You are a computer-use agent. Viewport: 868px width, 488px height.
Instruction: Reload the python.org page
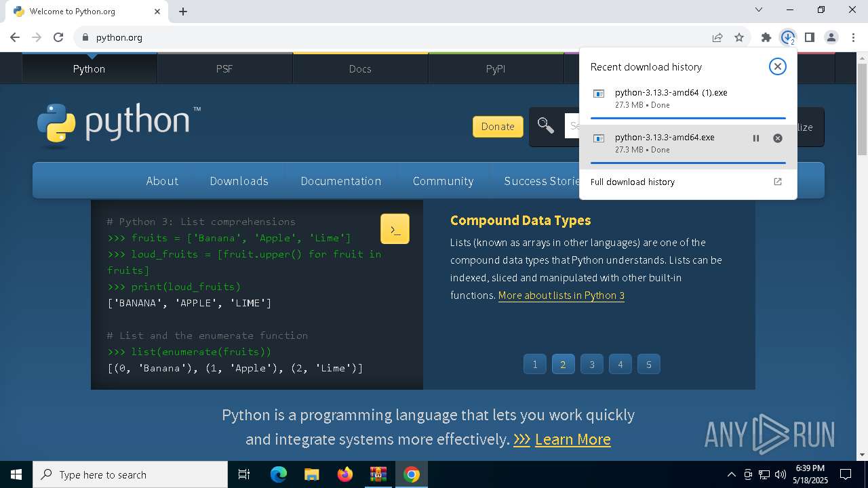(x=58, y=37)
